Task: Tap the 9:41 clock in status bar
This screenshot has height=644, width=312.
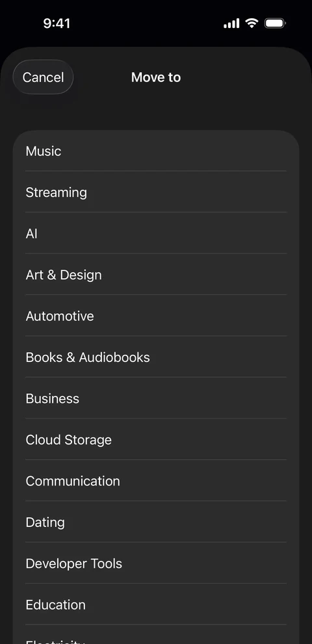Action: coord(57,23)
